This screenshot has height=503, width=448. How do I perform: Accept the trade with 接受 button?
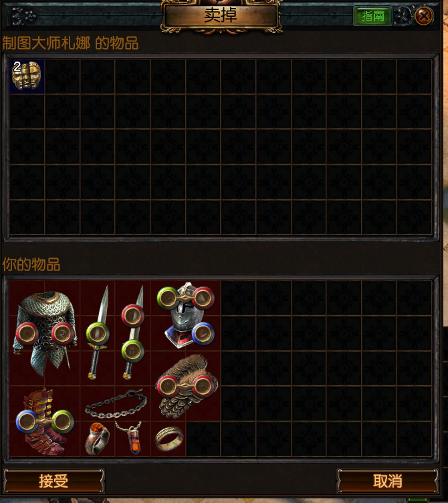point(53,481)
